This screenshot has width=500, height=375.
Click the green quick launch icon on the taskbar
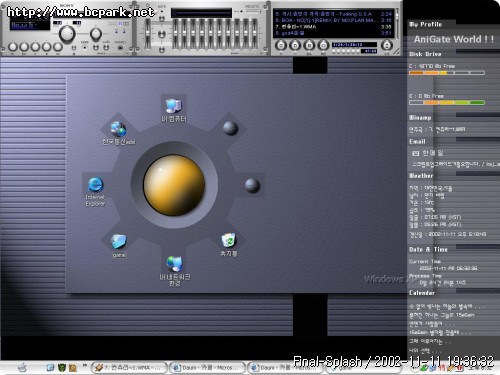click(62, 368)
